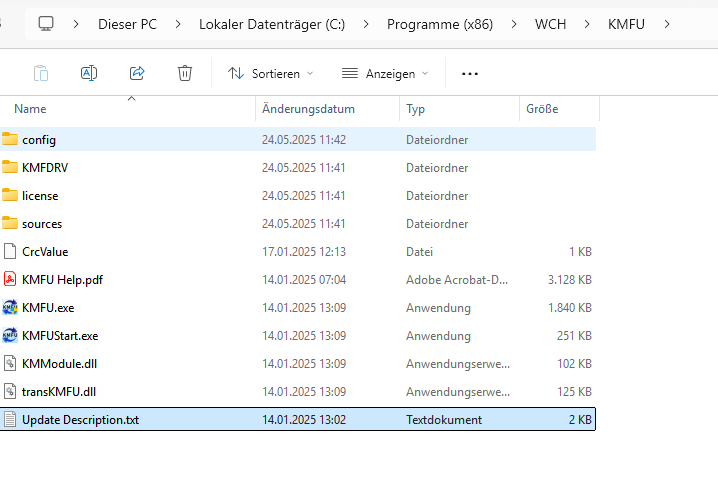Click the PDF icon of KMFU Help.pdf
The height and width of the screenshot is (480, 718).
coord(10,279)
